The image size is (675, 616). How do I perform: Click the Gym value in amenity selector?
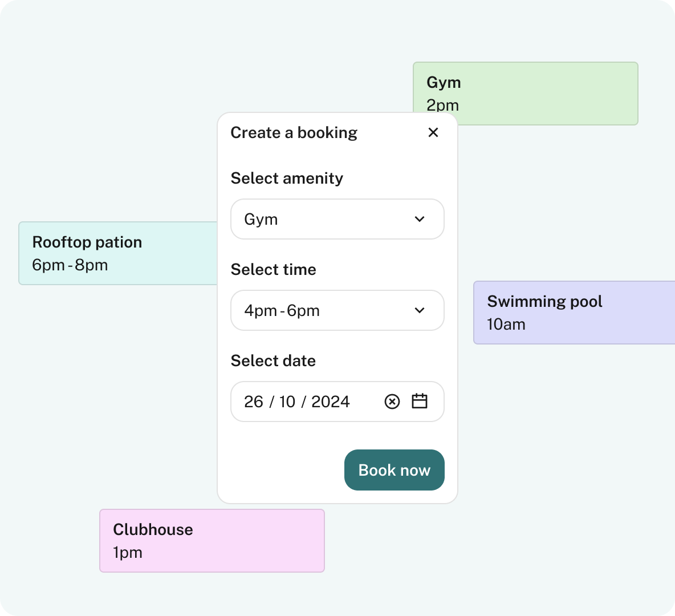[261, 220]
